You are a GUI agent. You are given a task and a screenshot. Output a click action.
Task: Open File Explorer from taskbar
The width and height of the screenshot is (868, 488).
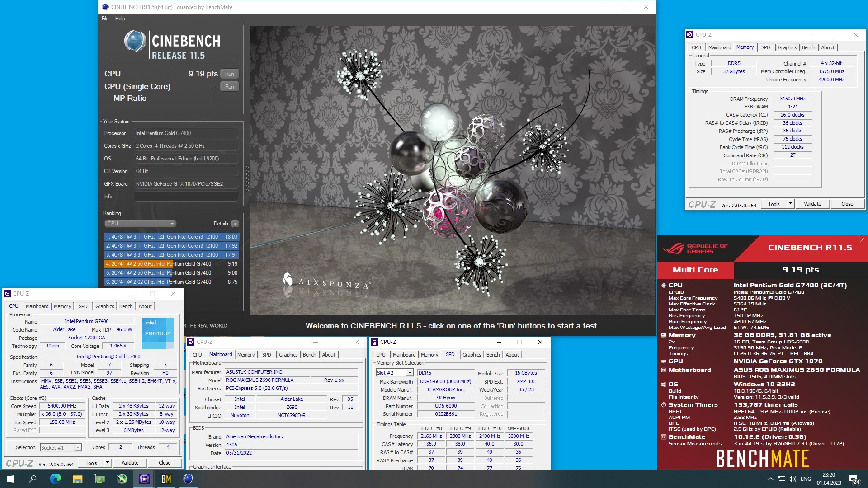tap(77, 479)
